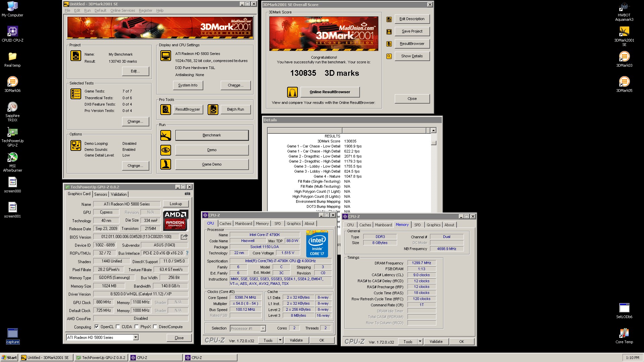The image size is (644, 362).
Task: Toggle the DirectCompute checkbox
Action: [x=155, y=327]
